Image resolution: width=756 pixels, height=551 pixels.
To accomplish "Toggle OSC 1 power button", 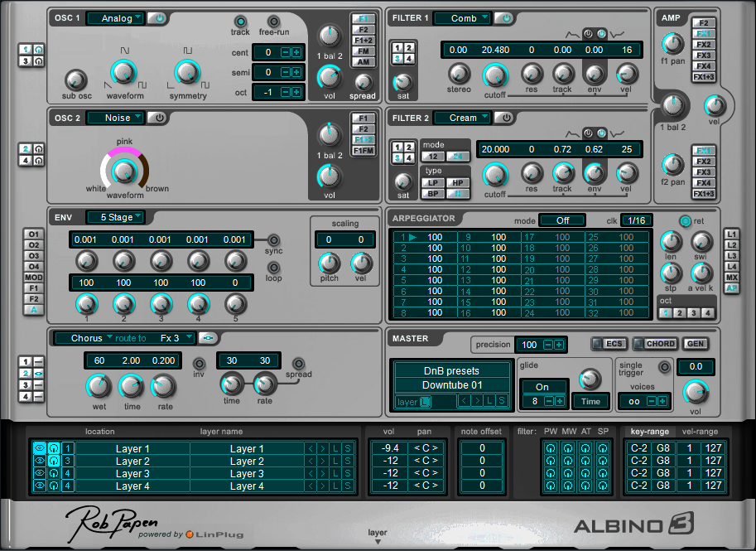I will click(x=157, y=18).
